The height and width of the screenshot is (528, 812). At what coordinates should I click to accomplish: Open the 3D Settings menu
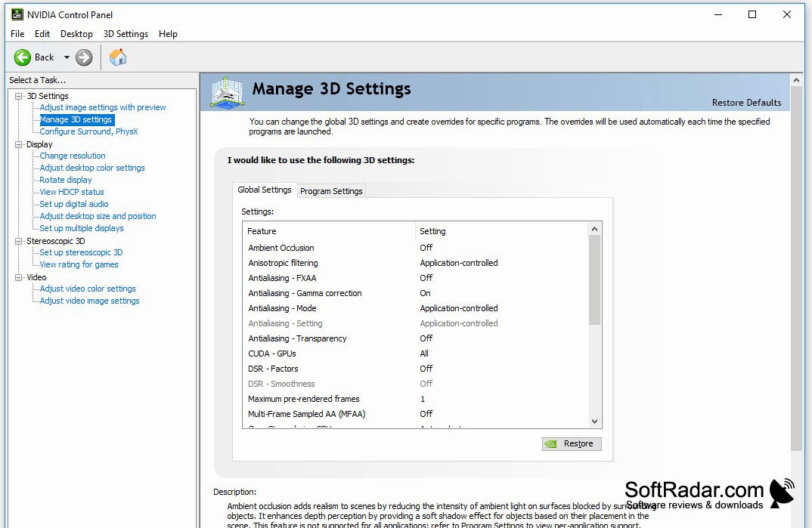point(126,34)
